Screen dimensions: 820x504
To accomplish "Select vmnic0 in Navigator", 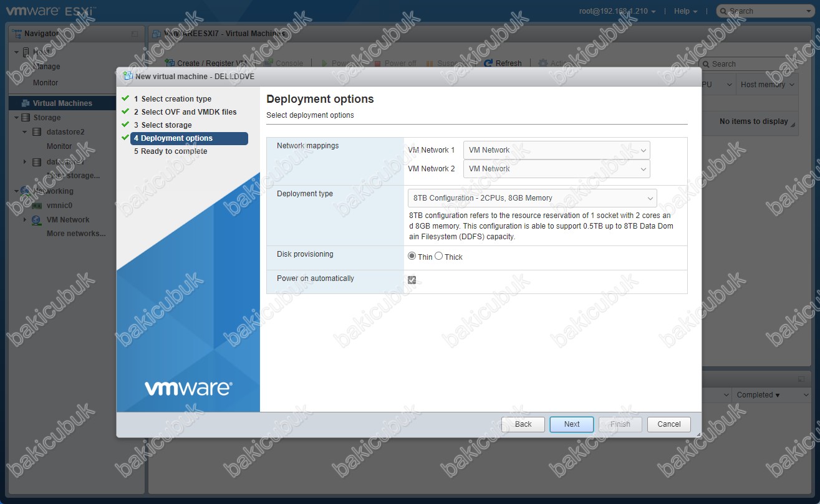I will click(59, 206).
